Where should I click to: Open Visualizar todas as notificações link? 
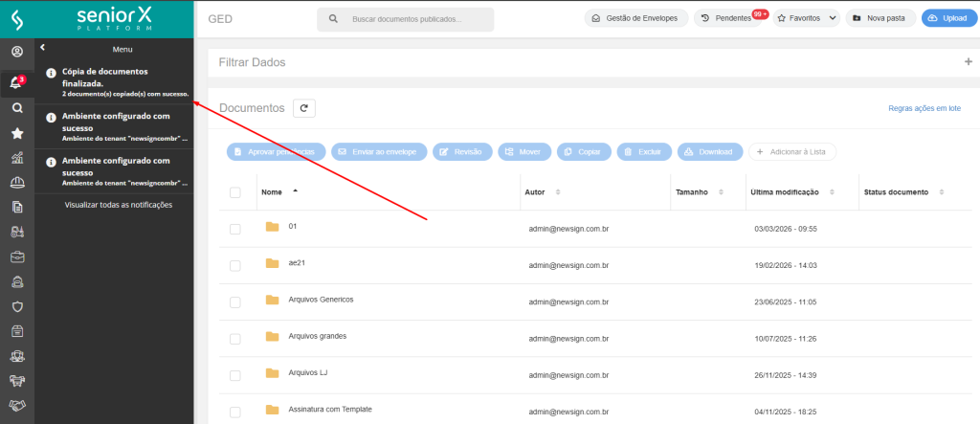pyautogui.click(x=118, y=205)
